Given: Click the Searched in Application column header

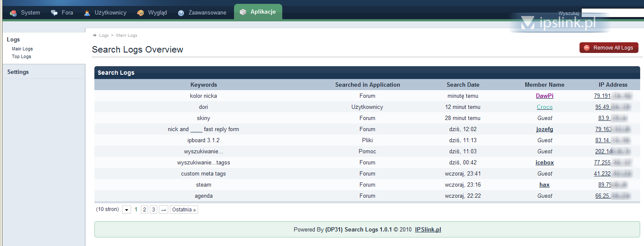Looking at the screenshot, I should click(x=368, y=85).
